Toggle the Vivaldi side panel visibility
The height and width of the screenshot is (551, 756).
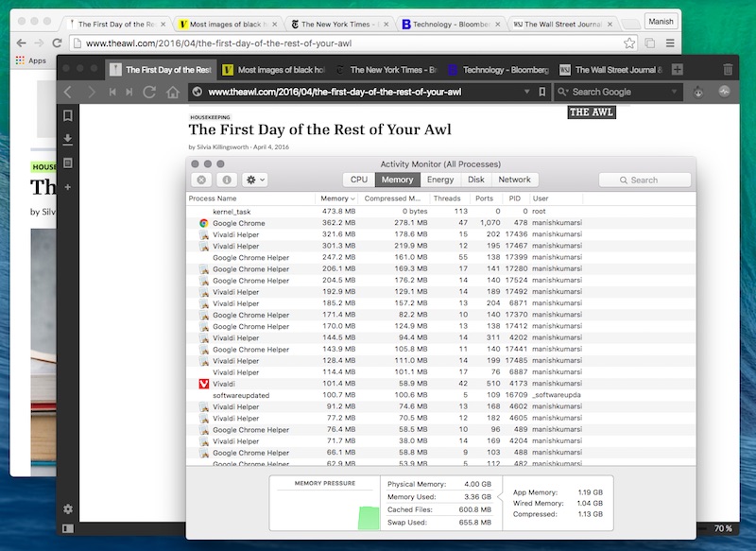(x=68, y=529)
